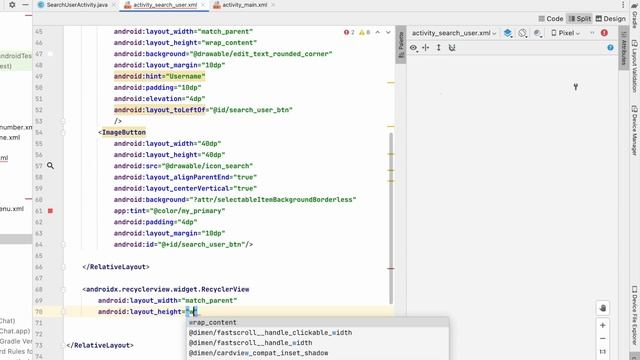Collapse the project panel with minus icon

[x=25, y=5]
